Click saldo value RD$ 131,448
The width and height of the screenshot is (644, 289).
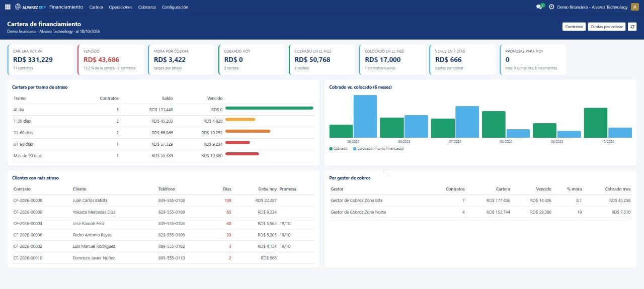coord(162,110)
